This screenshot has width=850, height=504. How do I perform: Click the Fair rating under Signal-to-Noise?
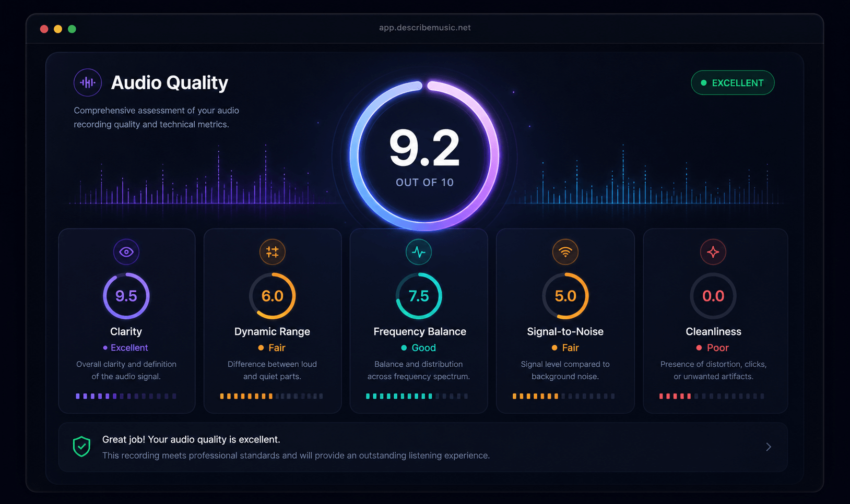click(x=565, y=347)
